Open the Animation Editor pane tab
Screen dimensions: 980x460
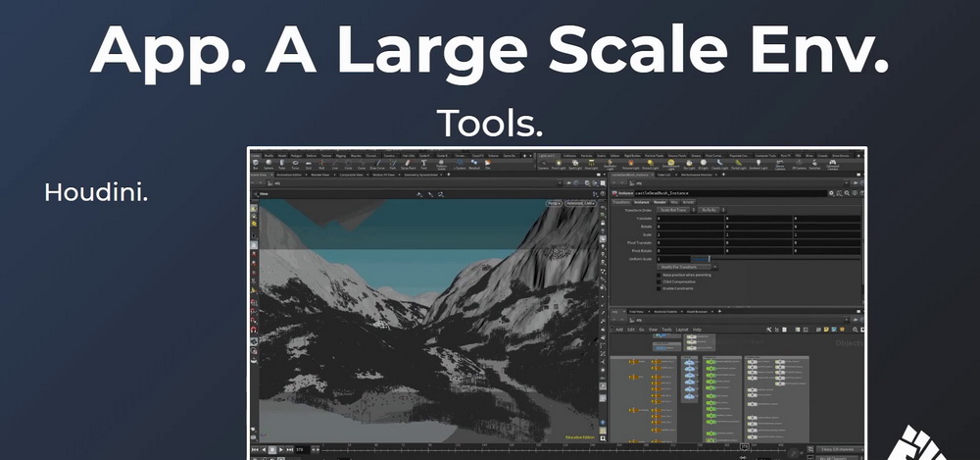(x=289, y=175)
